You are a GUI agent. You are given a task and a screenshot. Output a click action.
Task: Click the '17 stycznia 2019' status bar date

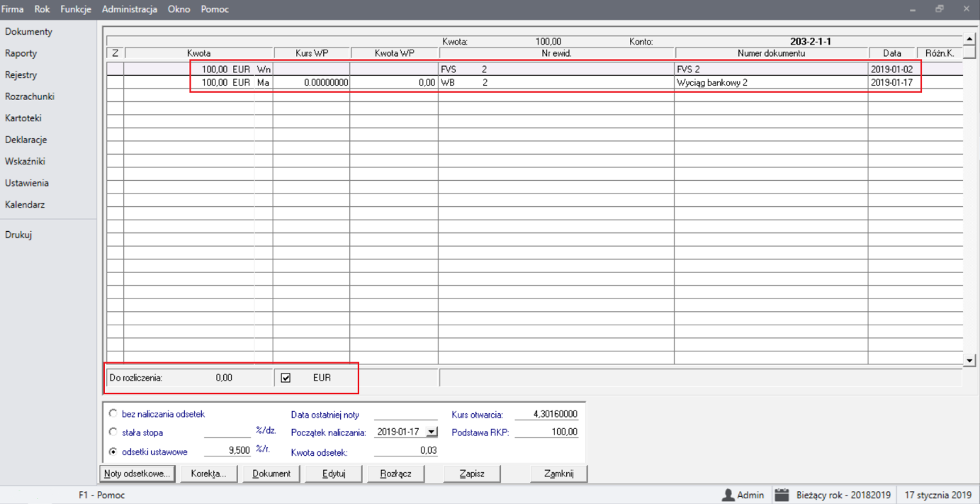pos(938,495)
